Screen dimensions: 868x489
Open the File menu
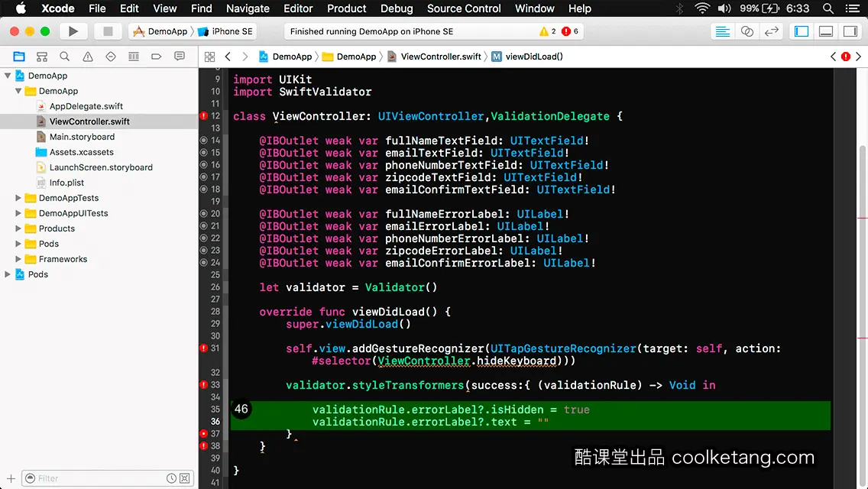click(97, 8)
